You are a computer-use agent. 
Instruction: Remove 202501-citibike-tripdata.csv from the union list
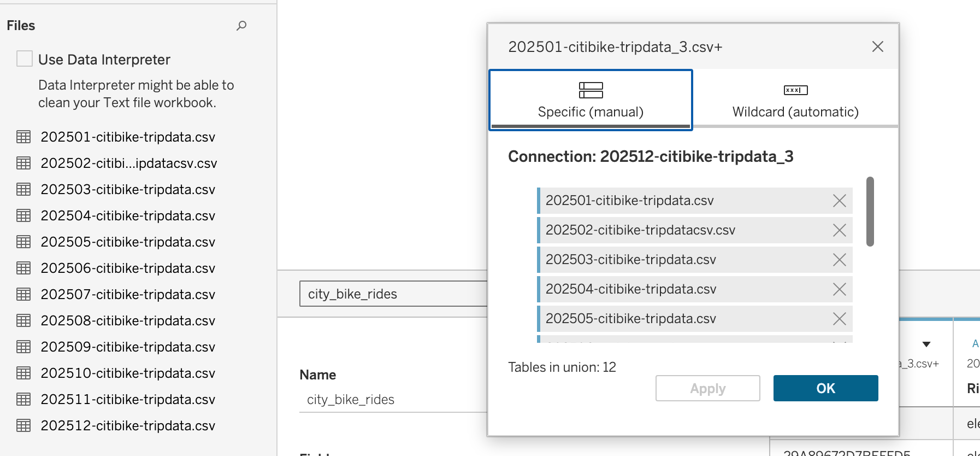click(839, 201)
